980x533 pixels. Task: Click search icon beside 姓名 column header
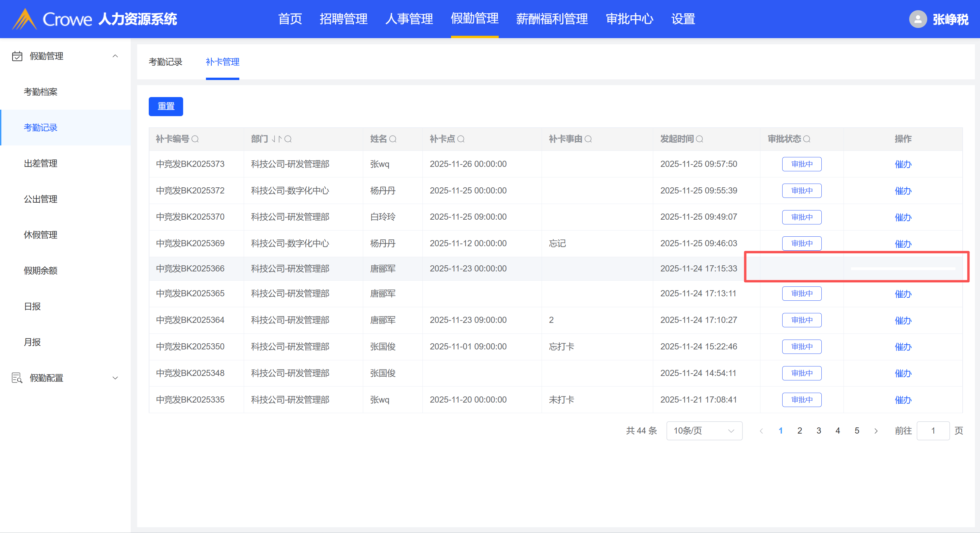(393, 139)
